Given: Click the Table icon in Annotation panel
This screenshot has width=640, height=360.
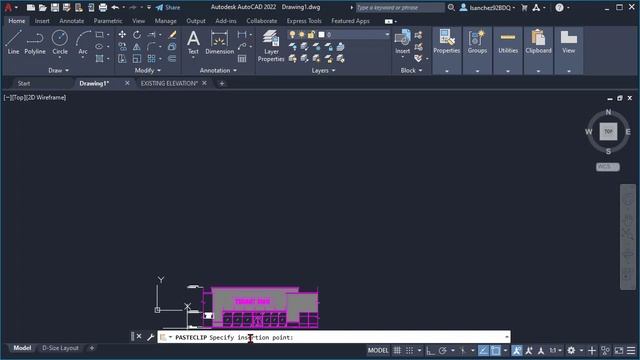Looking at the screenshot, I should click(x=242, y=58).
